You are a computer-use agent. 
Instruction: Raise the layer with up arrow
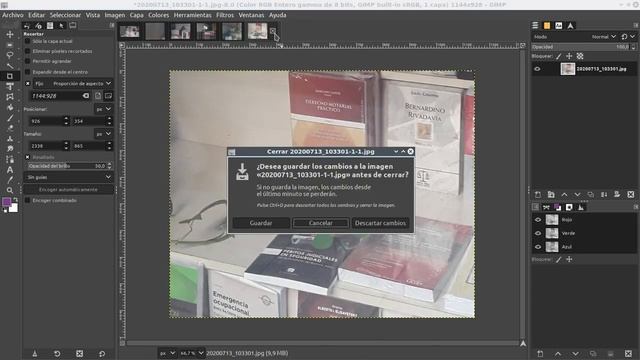pos(564,195)
